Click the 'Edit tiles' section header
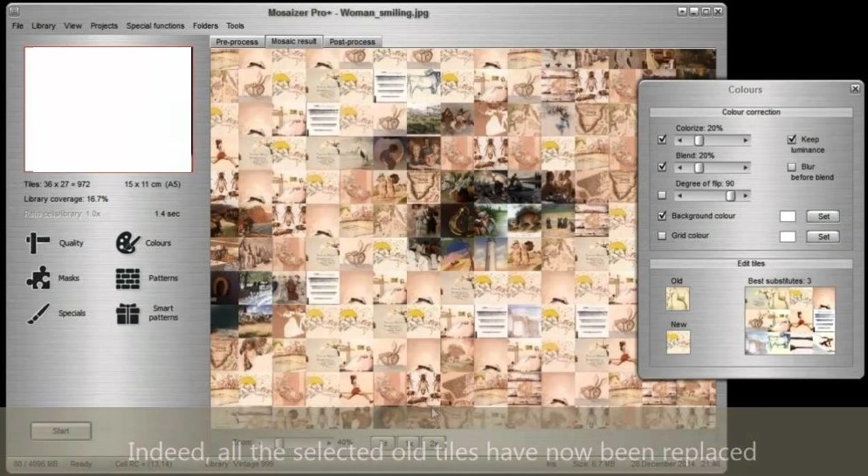This screenshot has width=868, height=476. tap(751, 264)
